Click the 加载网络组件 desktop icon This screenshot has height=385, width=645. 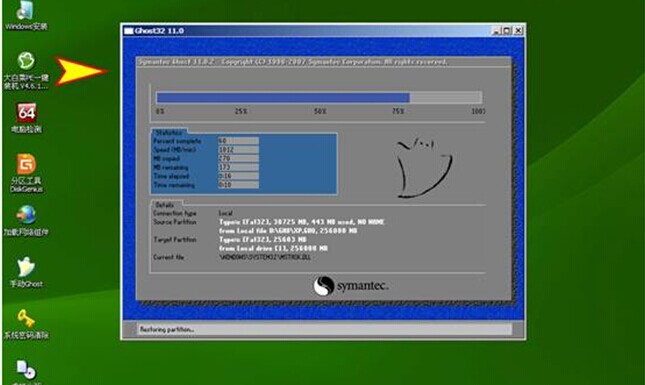pyautogui.click(x=26, y=220)
